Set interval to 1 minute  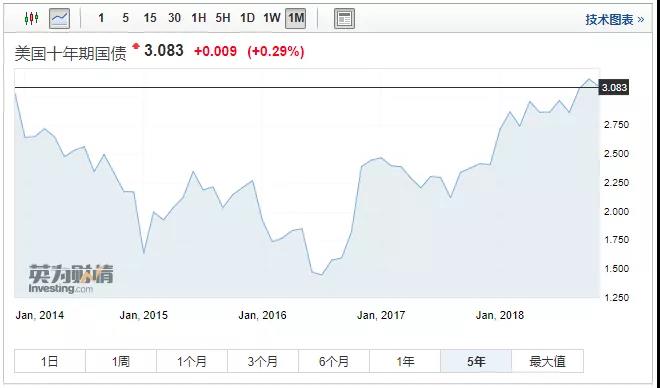point(101,18)
